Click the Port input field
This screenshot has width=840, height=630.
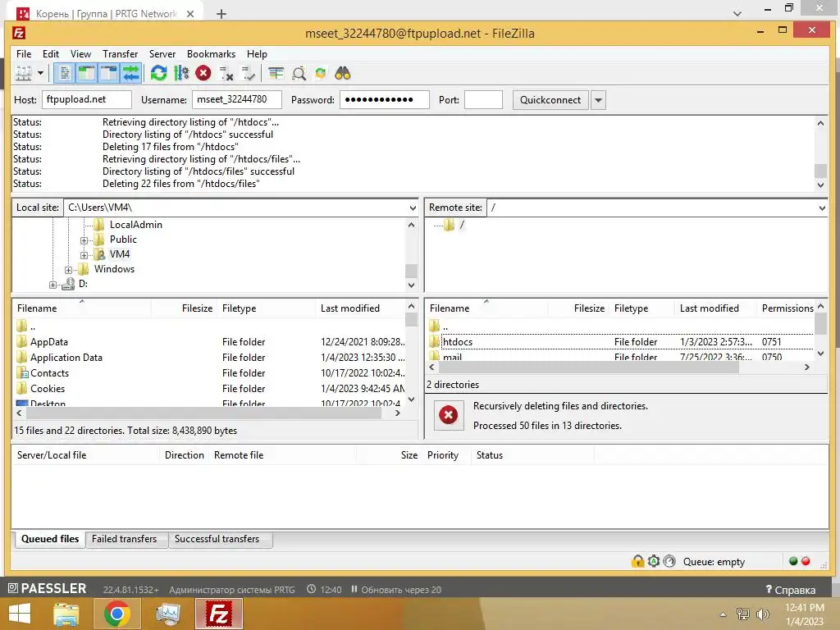coord(483,99)
